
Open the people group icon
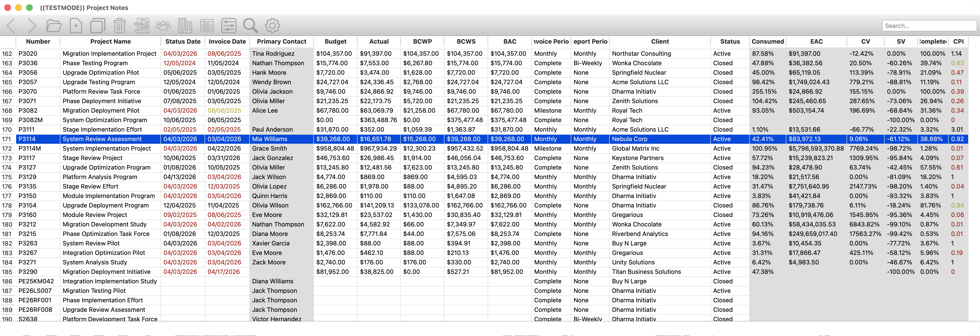(x=163, y=26)
